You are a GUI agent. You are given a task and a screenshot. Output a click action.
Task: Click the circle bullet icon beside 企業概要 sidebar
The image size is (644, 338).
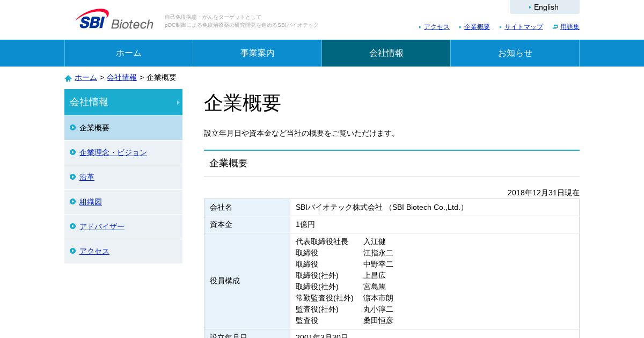[72, 128]
